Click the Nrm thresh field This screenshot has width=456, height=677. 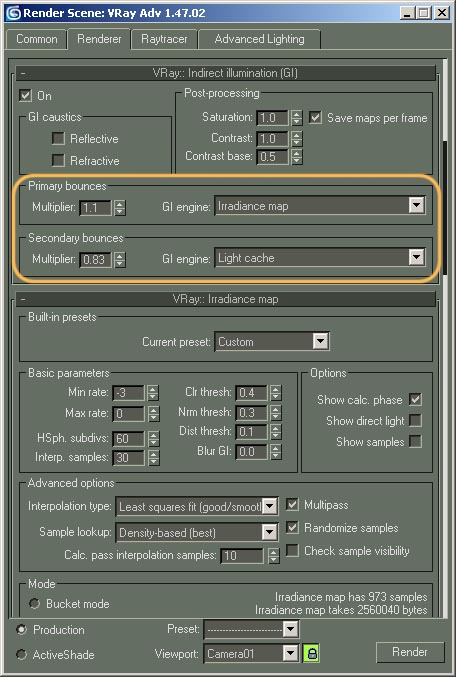click(x=252, y=413)
